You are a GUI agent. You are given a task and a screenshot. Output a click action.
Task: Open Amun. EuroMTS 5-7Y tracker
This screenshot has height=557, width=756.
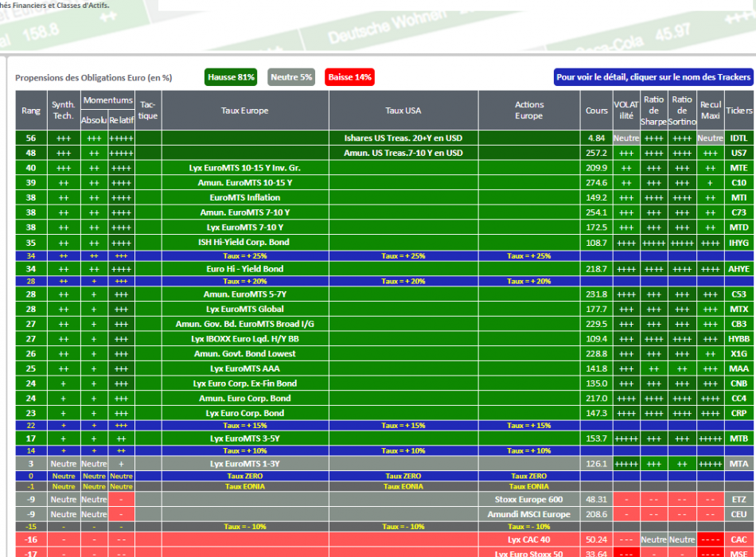click(244, 294)
